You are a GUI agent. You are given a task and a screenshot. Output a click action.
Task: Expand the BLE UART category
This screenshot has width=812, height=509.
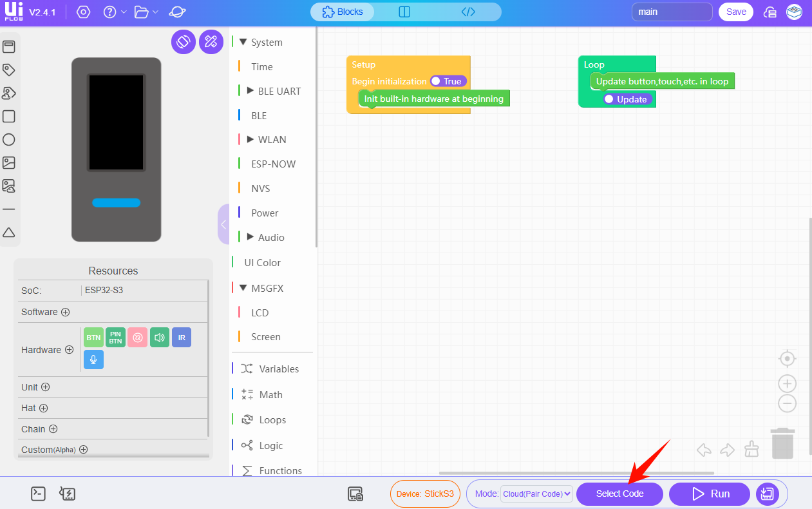250,91
